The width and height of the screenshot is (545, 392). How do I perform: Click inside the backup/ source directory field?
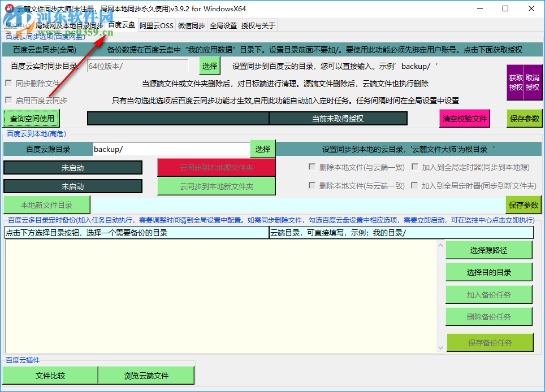coord(170,149)
